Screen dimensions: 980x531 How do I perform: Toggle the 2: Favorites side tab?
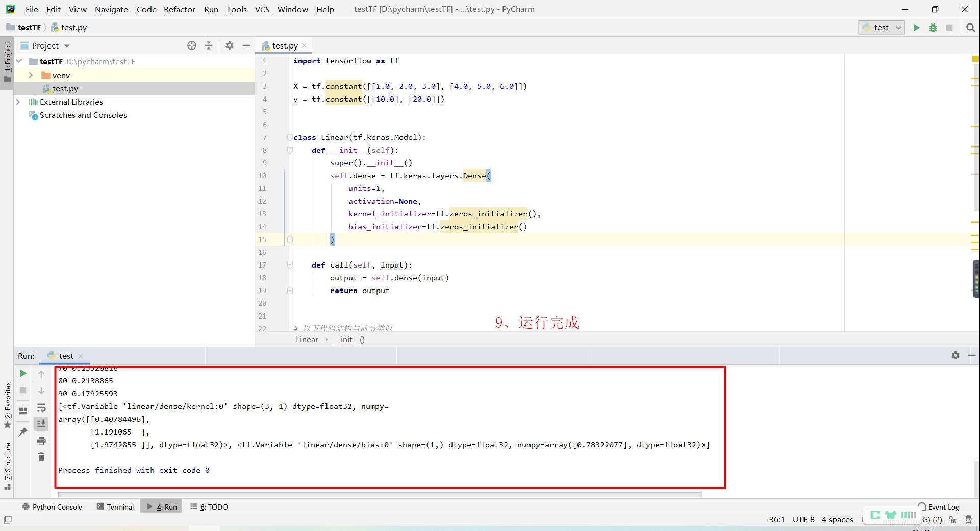[7, 405]
